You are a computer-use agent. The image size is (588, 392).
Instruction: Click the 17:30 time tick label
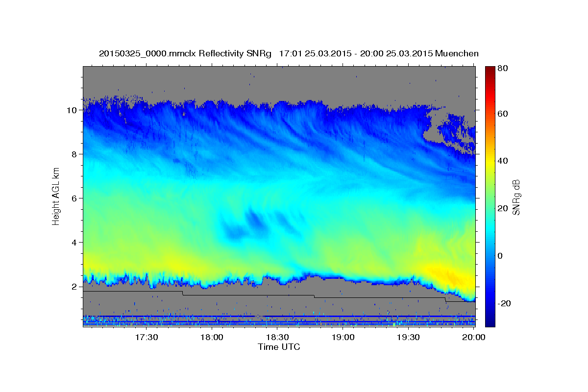pyautogui.click(x=147, y=337)
